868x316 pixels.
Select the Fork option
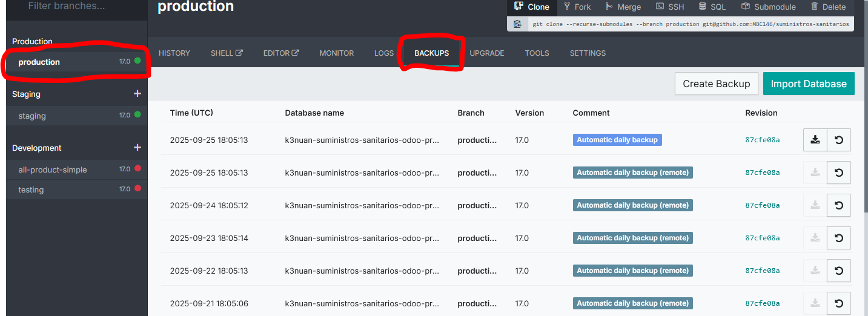pyautogui.click(x=577, y=7)
